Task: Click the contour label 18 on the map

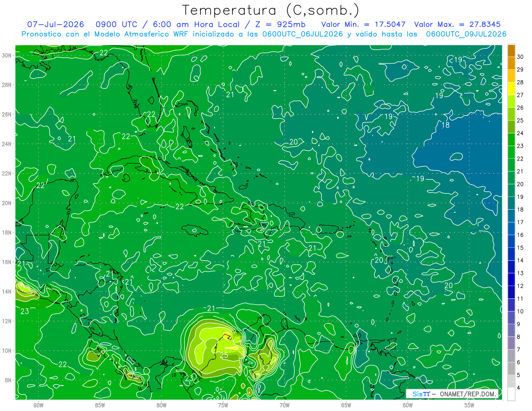Action: (446, 125)
